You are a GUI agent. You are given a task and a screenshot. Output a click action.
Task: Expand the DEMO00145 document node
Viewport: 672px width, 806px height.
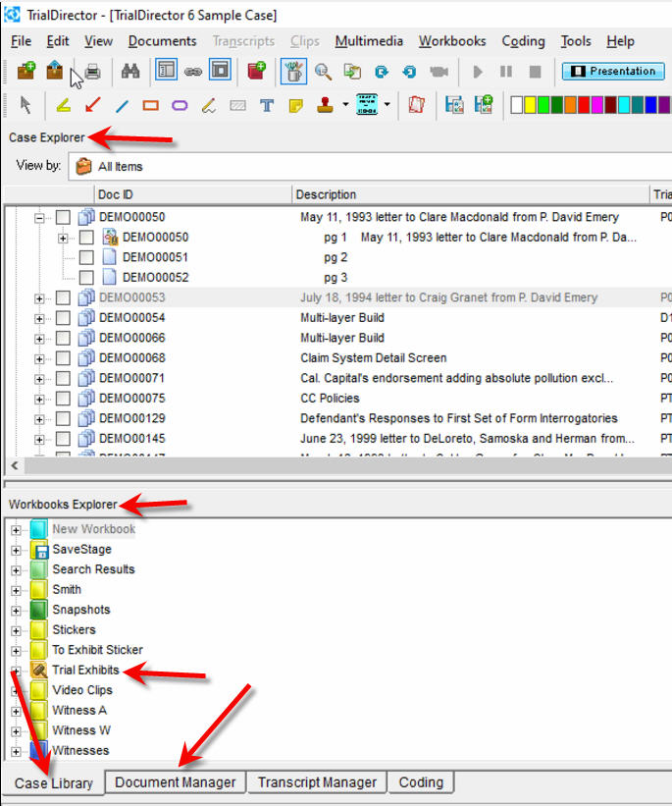[39, 440]
